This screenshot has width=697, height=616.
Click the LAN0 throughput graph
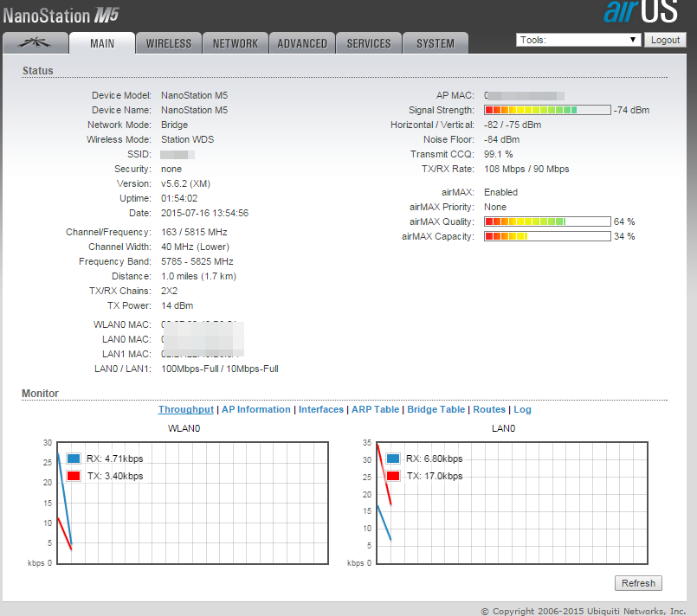512,504
